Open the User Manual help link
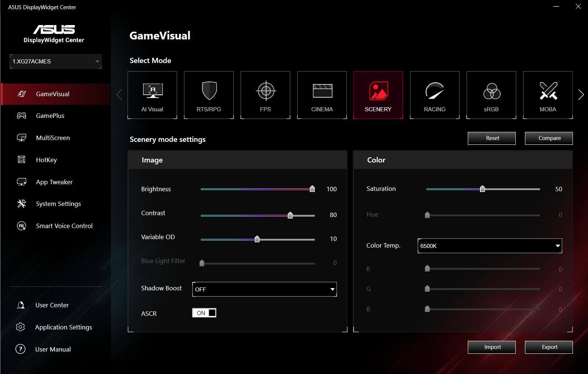The image size is (588, 374). [x=53, y=349]
